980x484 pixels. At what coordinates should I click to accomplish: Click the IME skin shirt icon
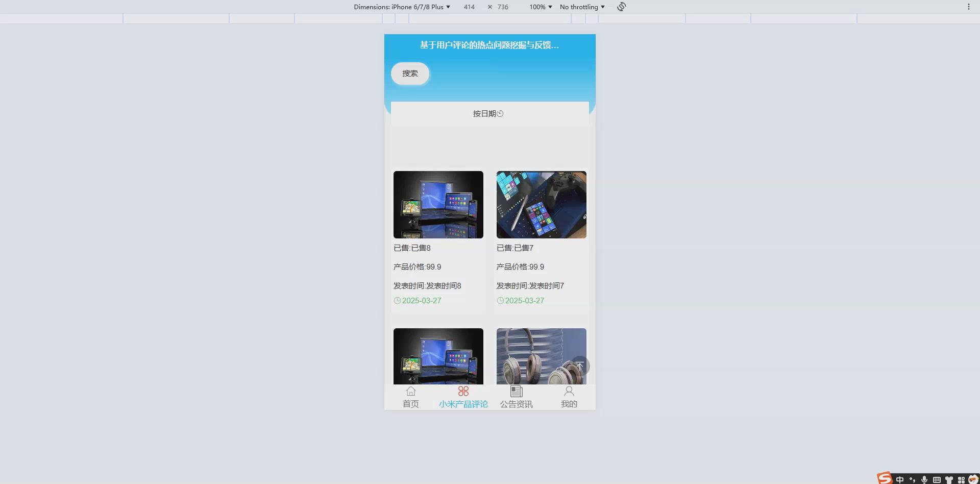coord(949,479)
